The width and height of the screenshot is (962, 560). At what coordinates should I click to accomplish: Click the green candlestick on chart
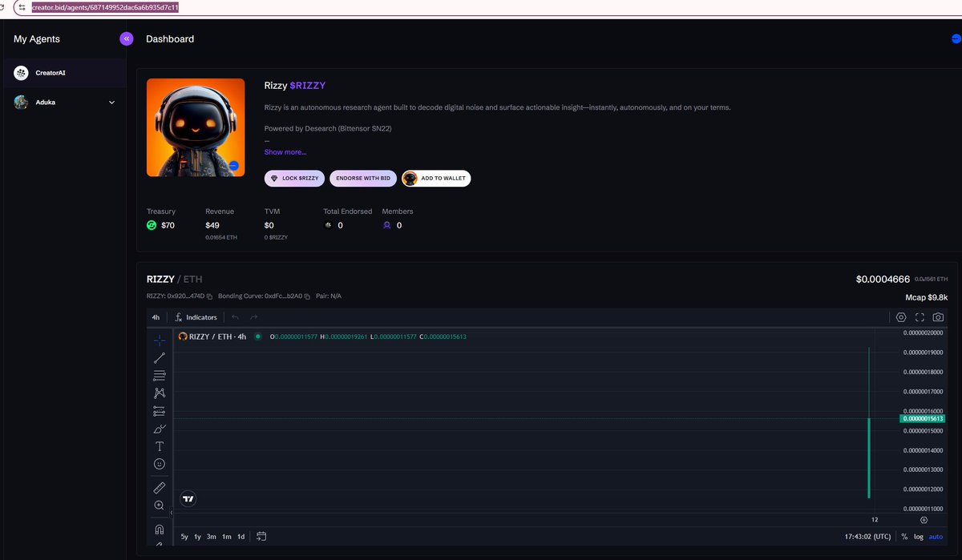click(x=869, y=457)
